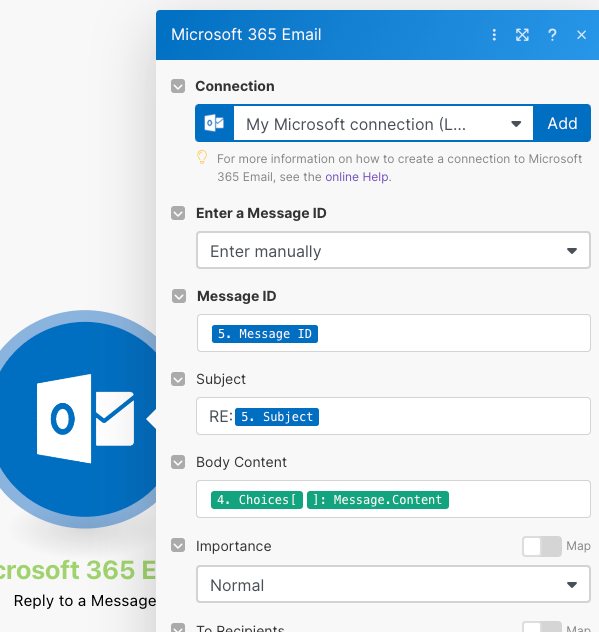This screenshot has height=632, width=599.
Task: Toggle the Message ID field checkbox
Action: pyautogui.click(x=179, y=296)
